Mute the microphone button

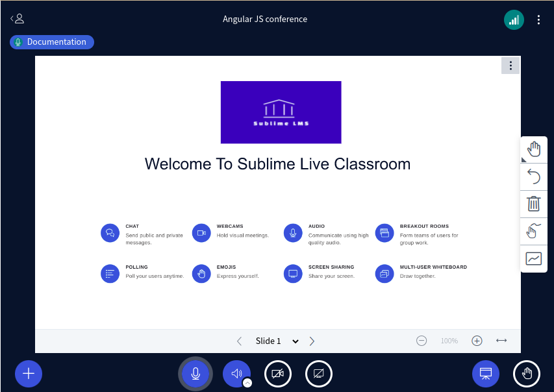[195, 374]
